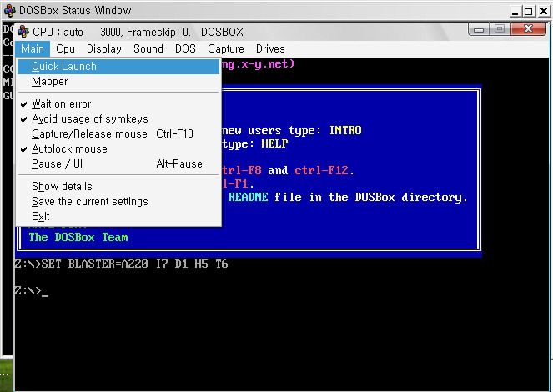Maximize the DOSBox Status Window

528,12
